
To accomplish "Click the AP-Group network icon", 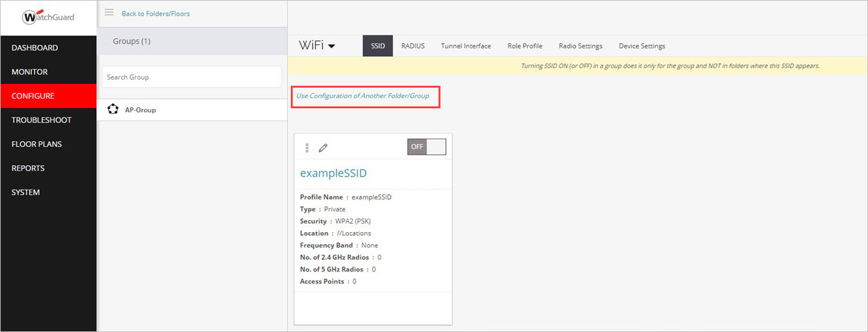I will 113,110.
